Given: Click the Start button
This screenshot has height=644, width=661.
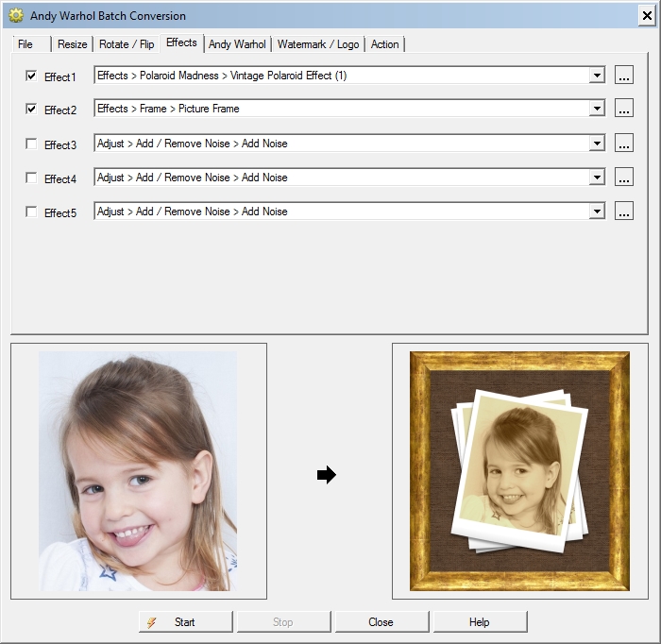Looking at the screenshot, I should click(185, 621).
